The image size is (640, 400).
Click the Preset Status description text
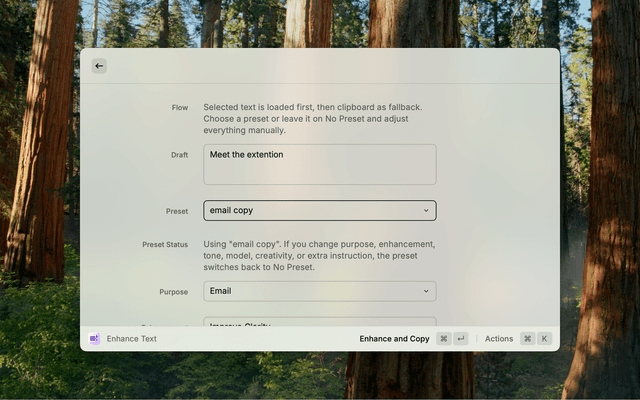click(319, 255)
